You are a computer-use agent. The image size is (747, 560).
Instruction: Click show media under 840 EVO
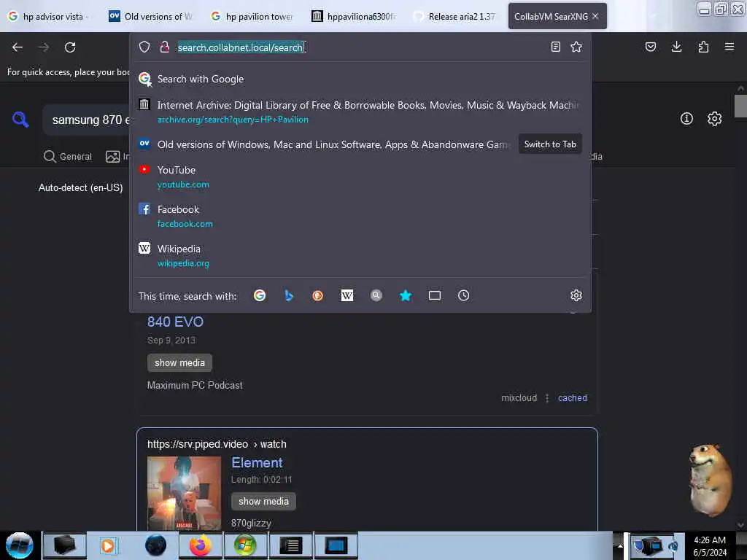pyautogui.click(x=179, y=363)
